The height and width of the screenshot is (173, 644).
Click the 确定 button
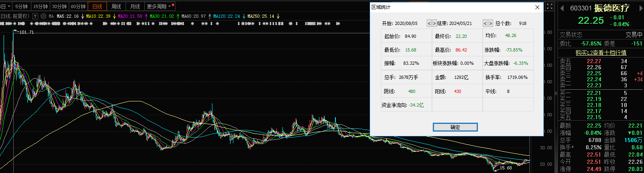click(x=455, y=127)
